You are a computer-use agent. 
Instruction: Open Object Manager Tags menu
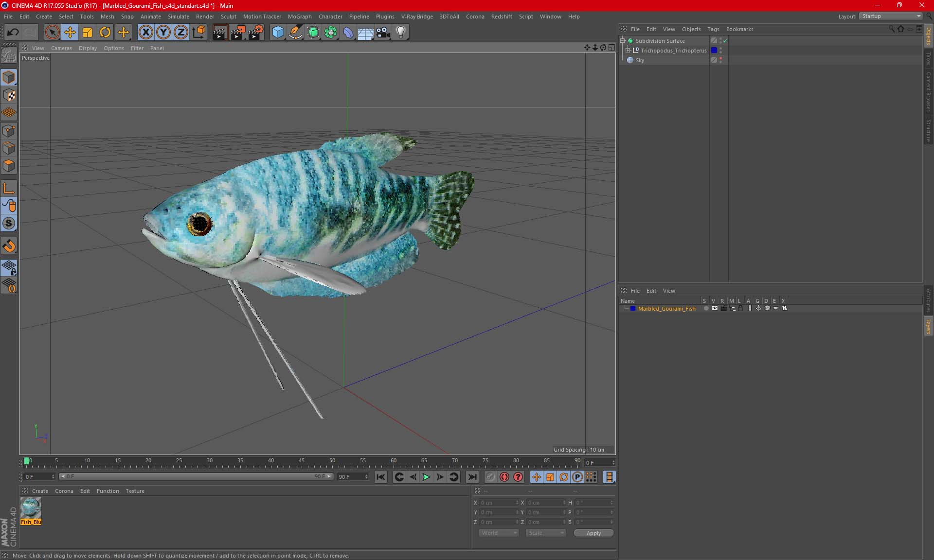[x=713, y=29]
